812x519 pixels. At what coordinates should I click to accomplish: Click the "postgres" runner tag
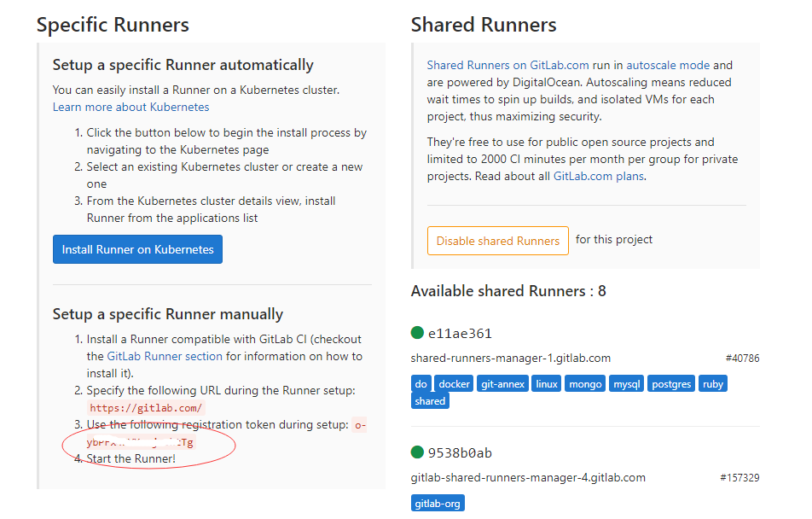point(671,383)
